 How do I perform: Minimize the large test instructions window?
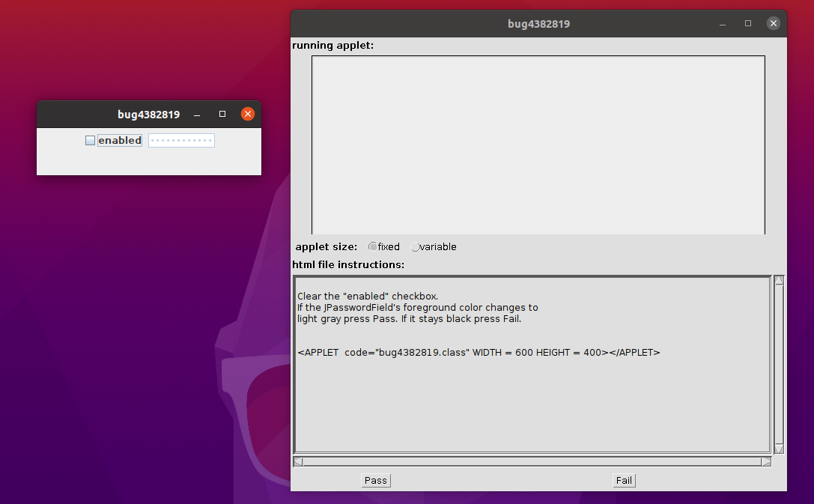point(723,24)
